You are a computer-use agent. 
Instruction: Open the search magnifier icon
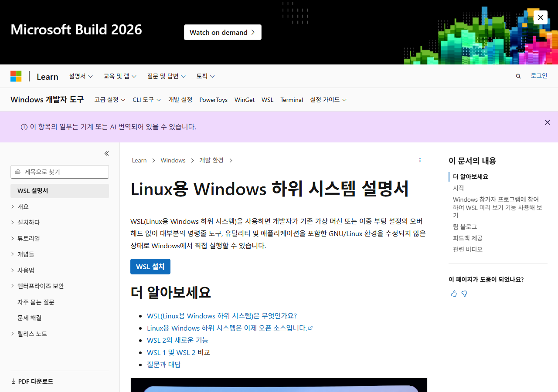(x=518, y=76)
